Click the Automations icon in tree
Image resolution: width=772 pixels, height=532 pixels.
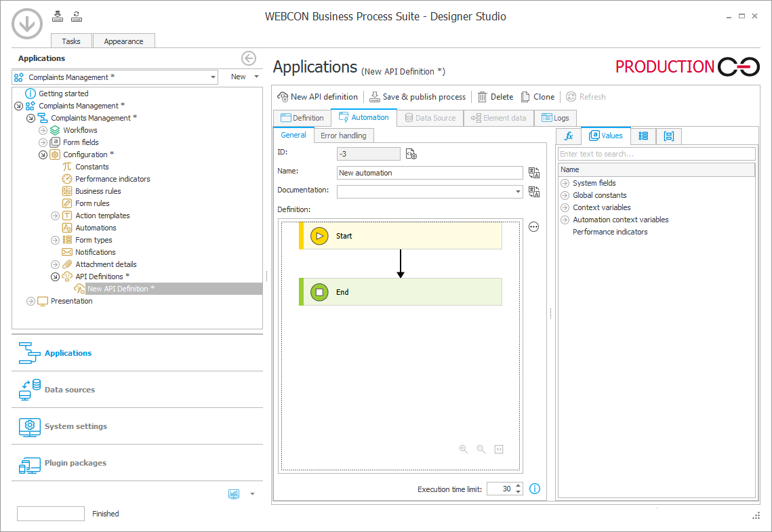point(67,228)
